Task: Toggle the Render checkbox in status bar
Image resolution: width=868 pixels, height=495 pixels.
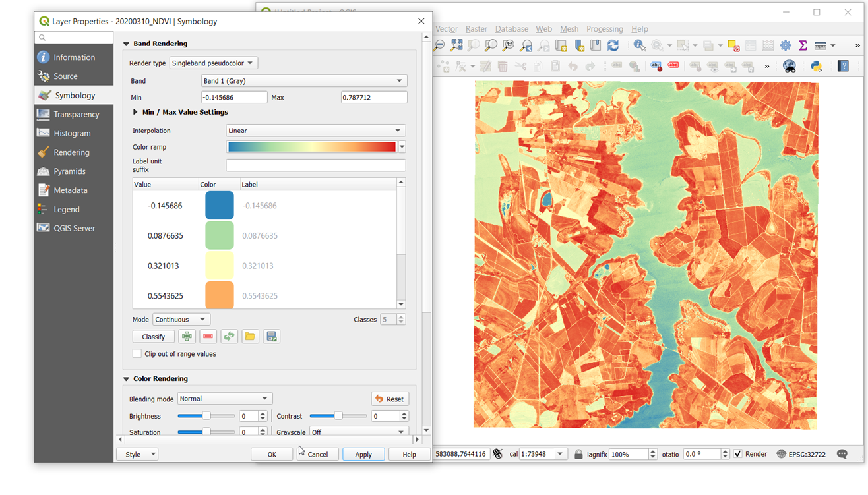Action: tap(738, 454)
